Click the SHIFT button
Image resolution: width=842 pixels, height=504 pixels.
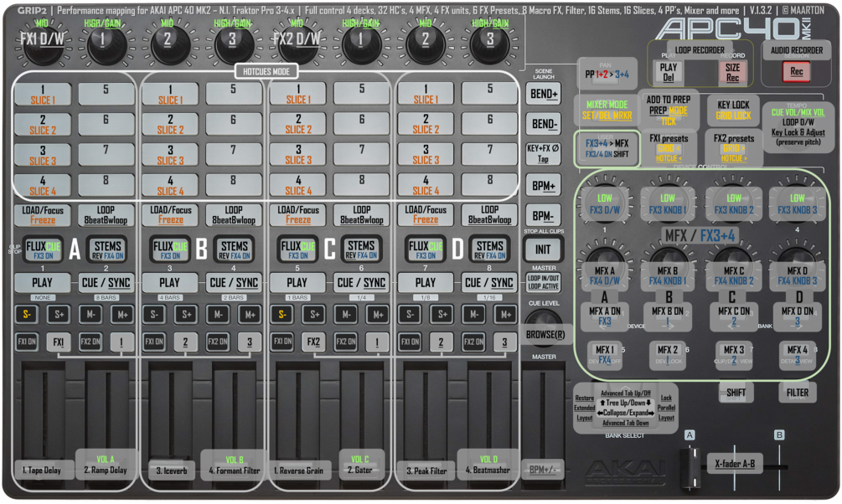[736, 393]
